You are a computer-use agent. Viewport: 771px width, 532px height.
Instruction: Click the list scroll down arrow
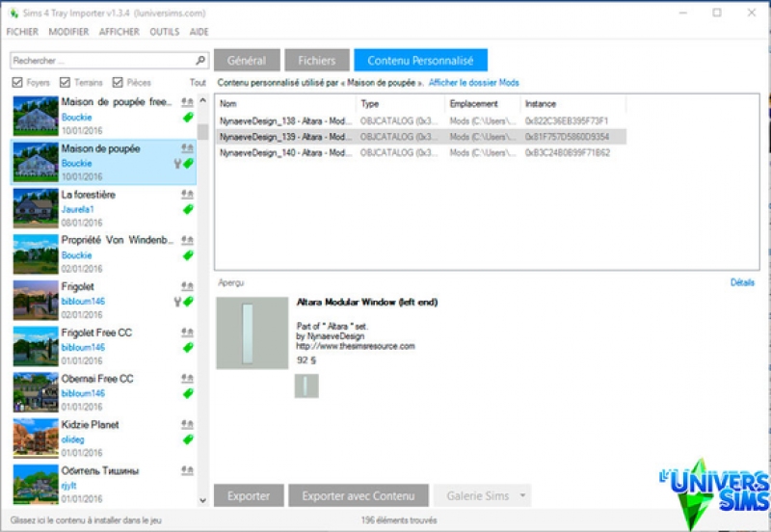[x=202, y=500]
